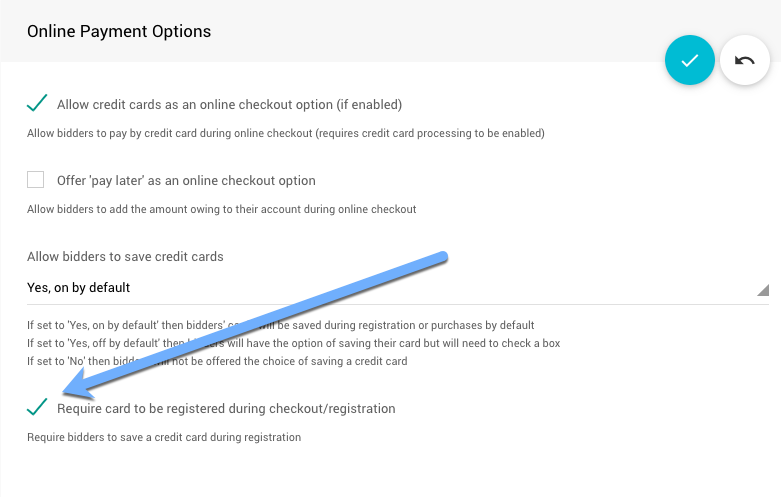Click the description about credit card processing enabled
The width and height of the screenshot is (781, 497).
[x=286, y=133]
